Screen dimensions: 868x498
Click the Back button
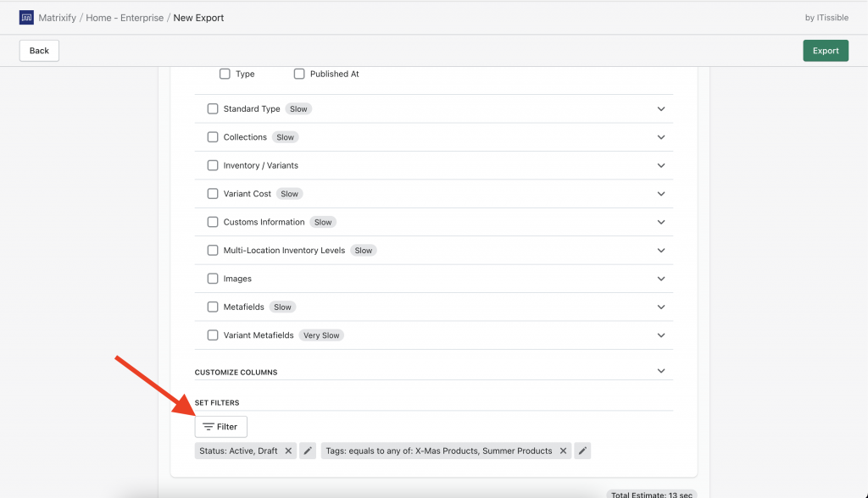[x=38, y=50]
